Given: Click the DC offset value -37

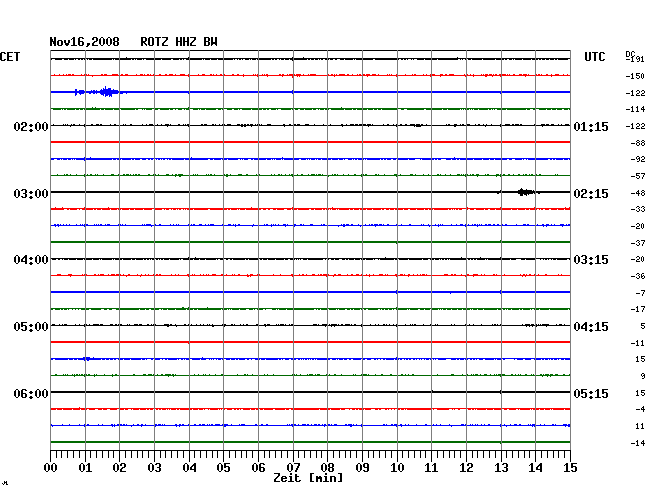Looking at the screenshot, I should 638,243.
